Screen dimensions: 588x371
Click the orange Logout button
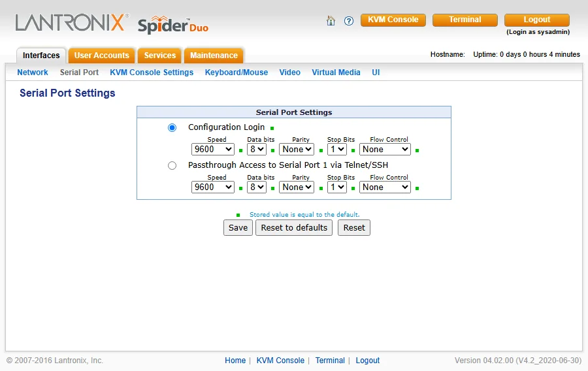coord(536,20)
